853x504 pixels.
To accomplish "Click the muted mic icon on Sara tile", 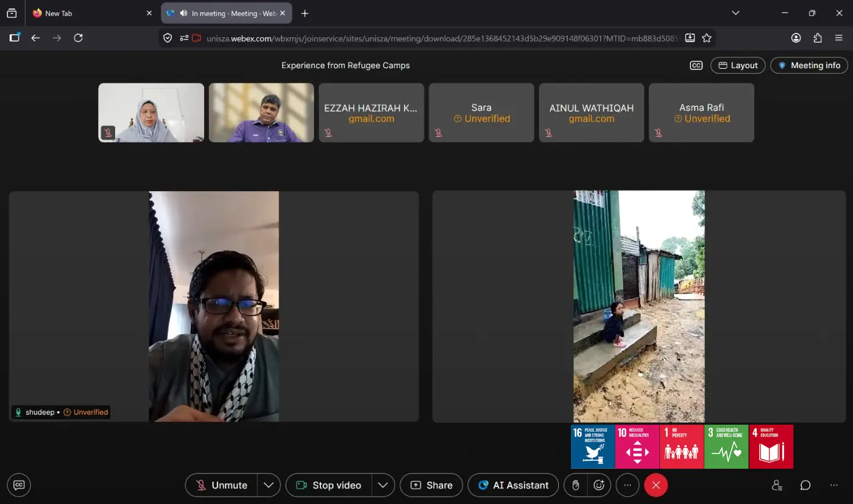I will click(x=438, y=133).
